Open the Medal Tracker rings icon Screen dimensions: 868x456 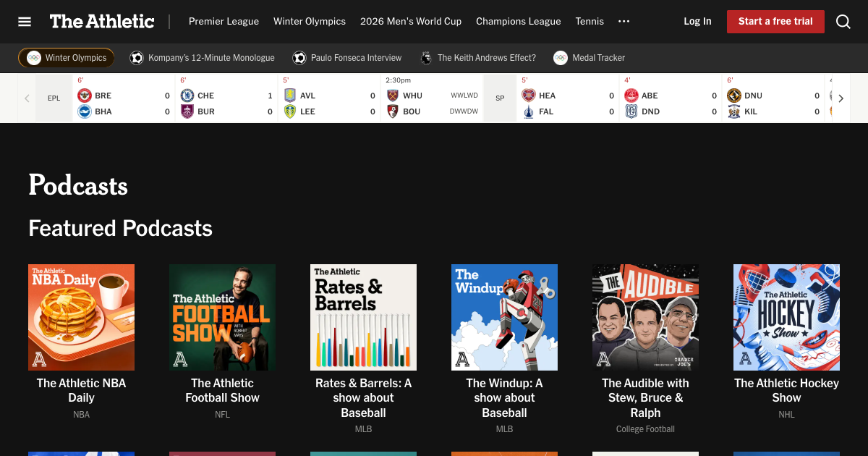point(560,57)
